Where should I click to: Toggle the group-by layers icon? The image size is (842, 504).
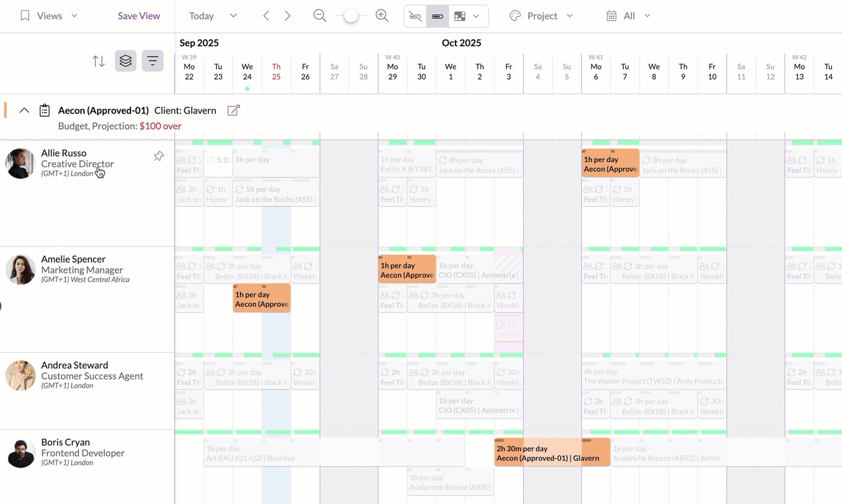pyautogui.click(x=126, y=61)
